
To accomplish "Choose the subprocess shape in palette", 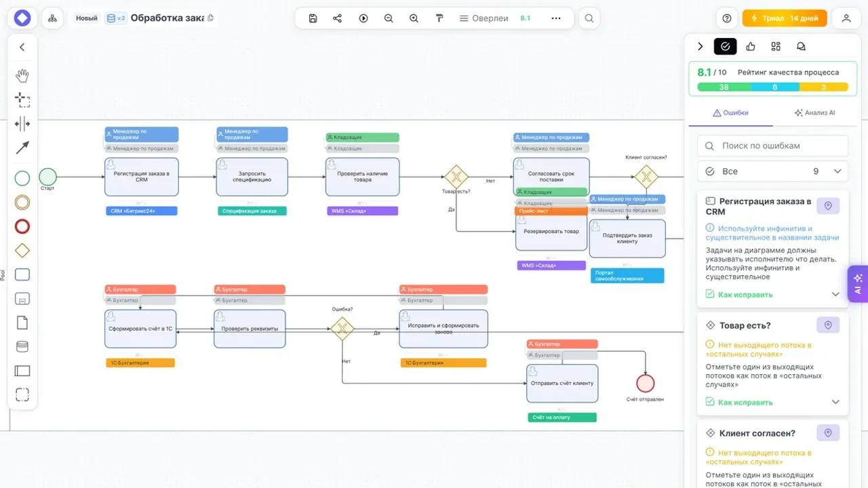I will click(22, 299).
